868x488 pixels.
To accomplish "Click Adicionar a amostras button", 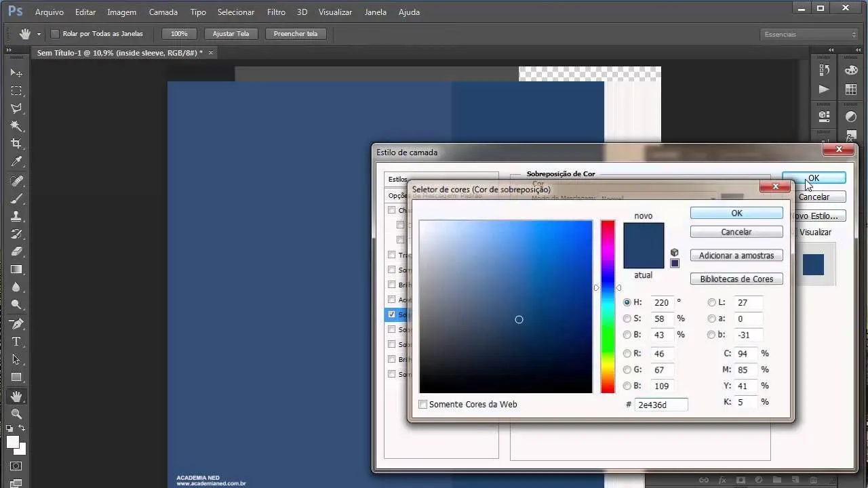I will 736,256.
